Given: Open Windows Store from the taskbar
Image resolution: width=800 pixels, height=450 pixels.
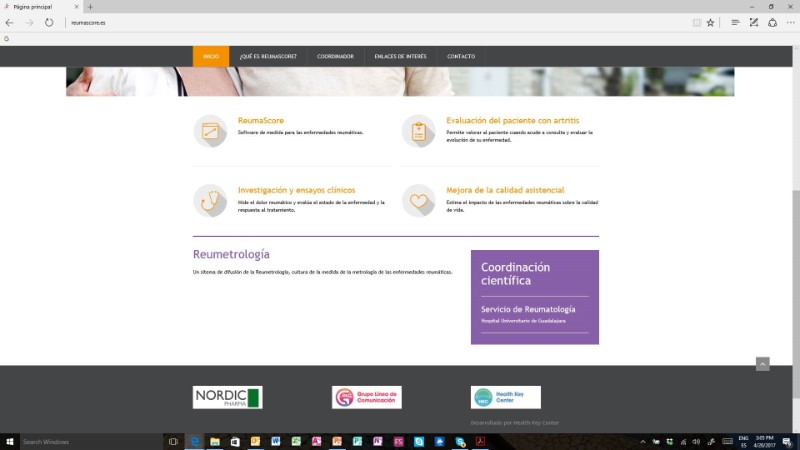Looking at the screenshot, I should pos(235,442).
